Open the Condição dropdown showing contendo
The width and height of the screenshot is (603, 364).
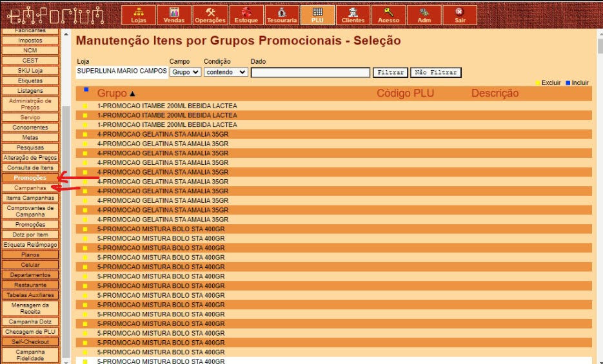pyautogui.click(x=226, y=72)
